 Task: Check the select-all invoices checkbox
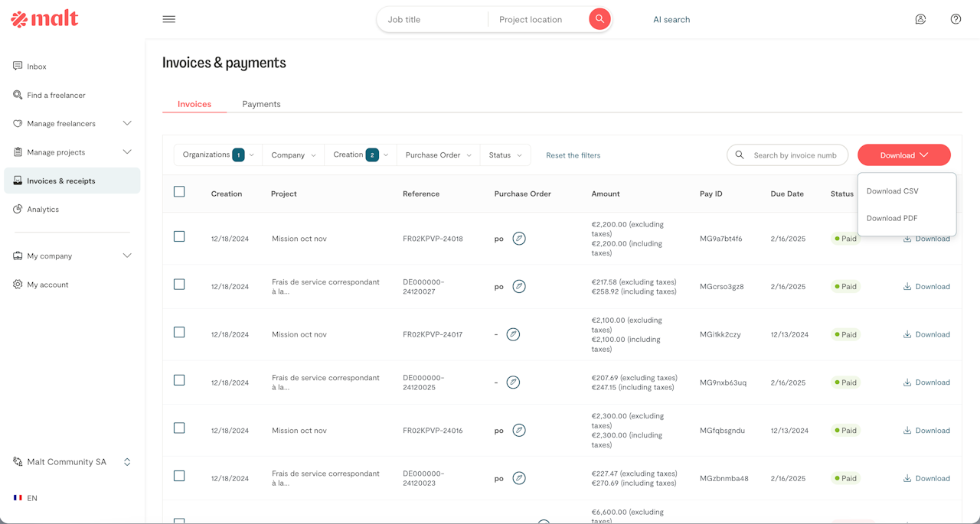(x=179, y=192)
